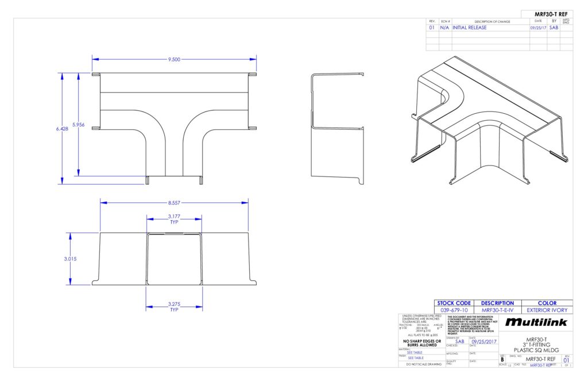Select the 09/25/17 revision date cell
Viewport: 588px width, 381px height.
point(537,28)
